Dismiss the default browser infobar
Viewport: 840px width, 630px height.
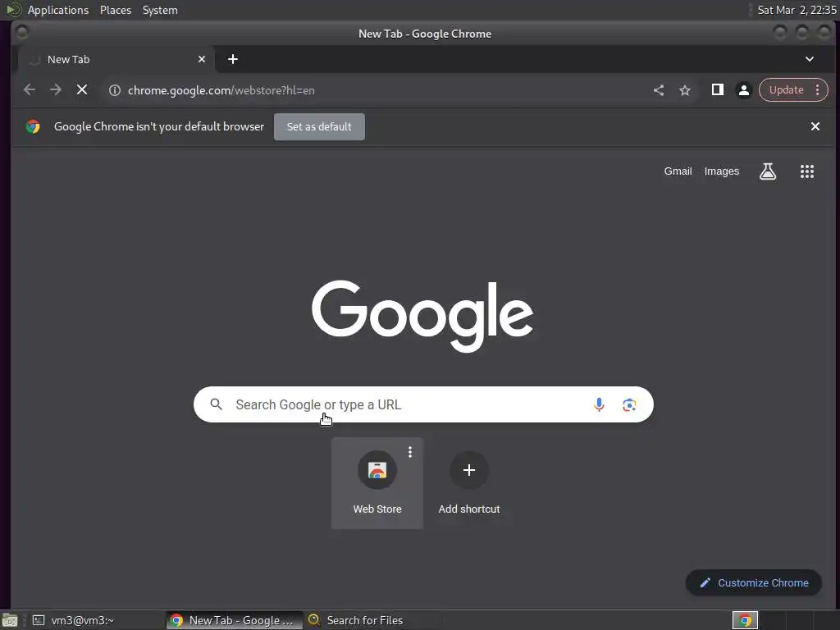click(x=815, y=126)
